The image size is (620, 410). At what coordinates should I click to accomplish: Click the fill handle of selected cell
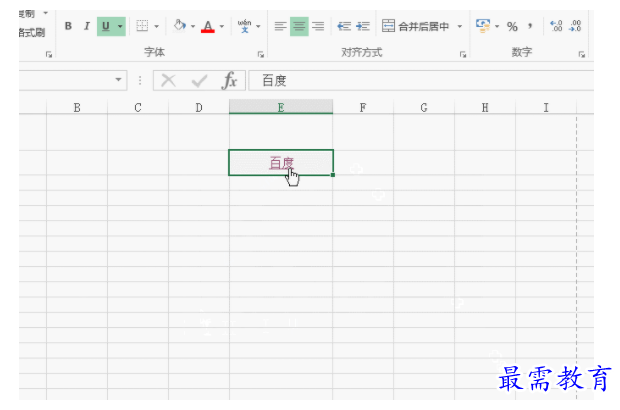[333, 175]
